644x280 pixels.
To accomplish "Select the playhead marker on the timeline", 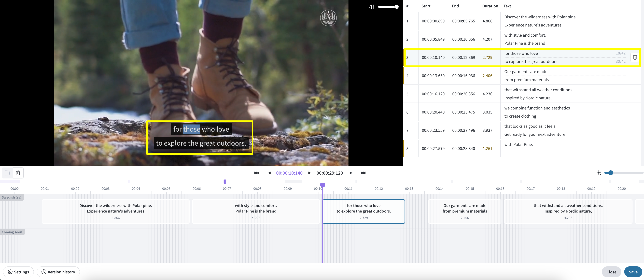I will (323, 185).
